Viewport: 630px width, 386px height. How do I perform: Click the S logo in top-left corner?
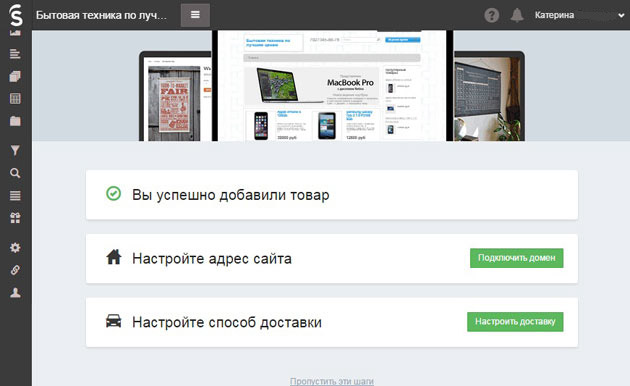pyautogui.click(x=16, y=15)
